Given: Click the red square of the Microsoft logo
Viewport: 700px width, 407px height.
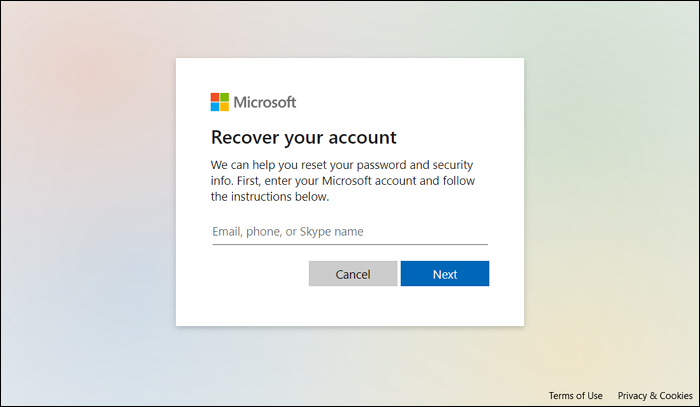Looking at the screenshot, I should pyautogui.click(x=215, y=97).
